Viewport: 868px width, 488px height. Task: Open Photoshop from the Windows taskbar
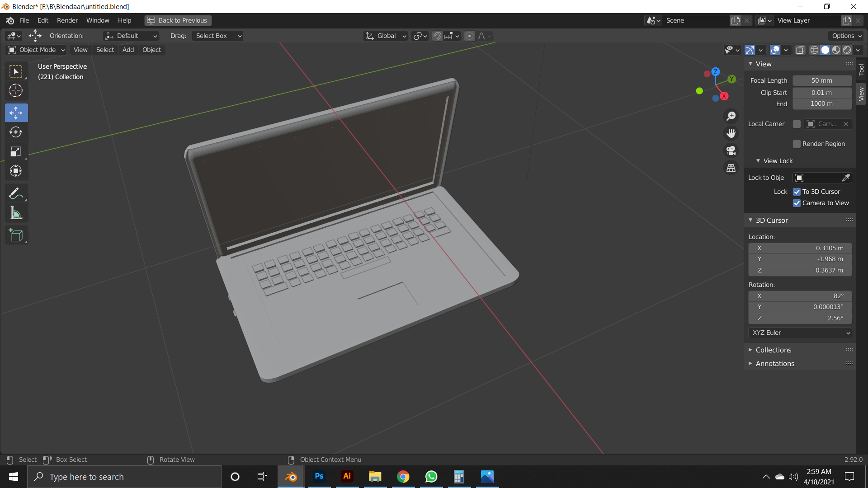tap(319, 476)
